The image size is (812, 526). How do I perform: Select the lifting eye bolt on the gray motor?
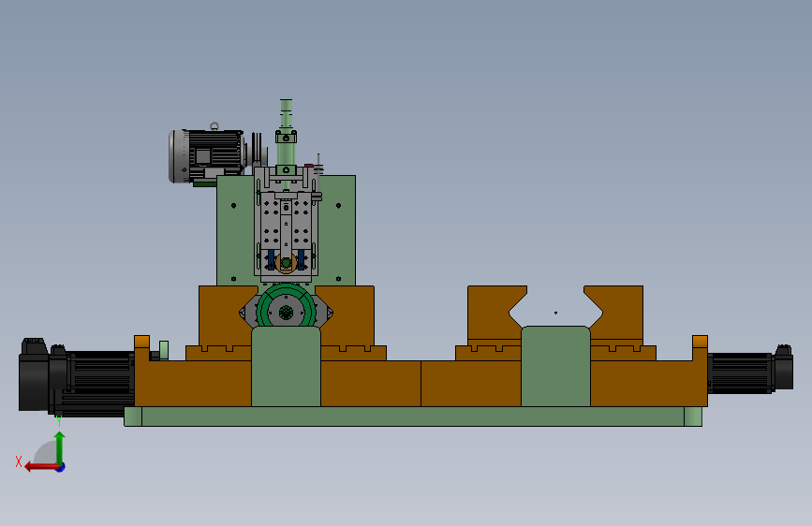tap(214, 125)
